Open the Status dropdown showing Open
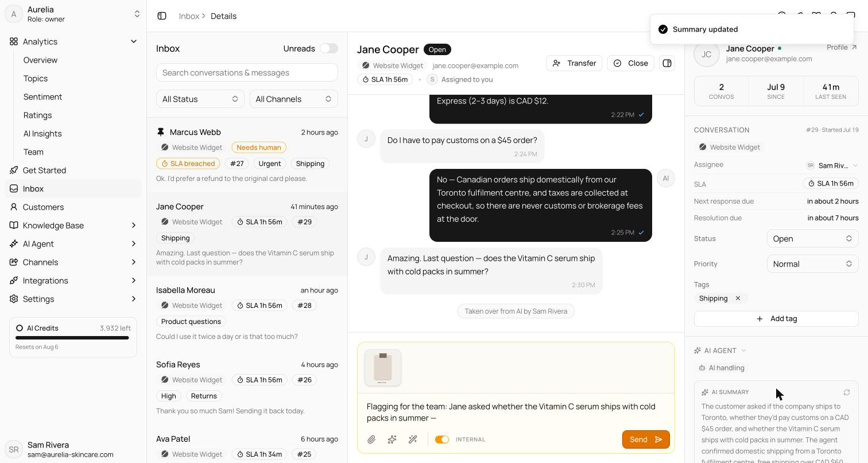The image size is (868, 463). (x=812, y=238)
